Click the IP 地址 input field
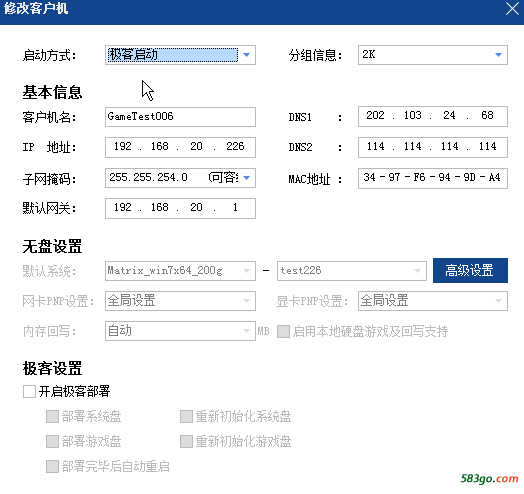Viewport: 524px width, 494px height. 180,147
